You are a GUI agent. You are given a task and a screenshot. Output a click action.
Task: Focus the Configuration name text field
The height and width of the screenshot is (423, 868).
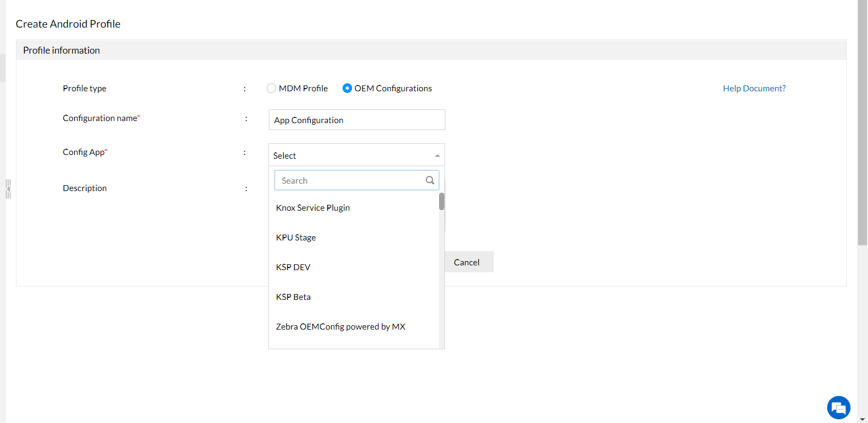(x=356, y=120)
